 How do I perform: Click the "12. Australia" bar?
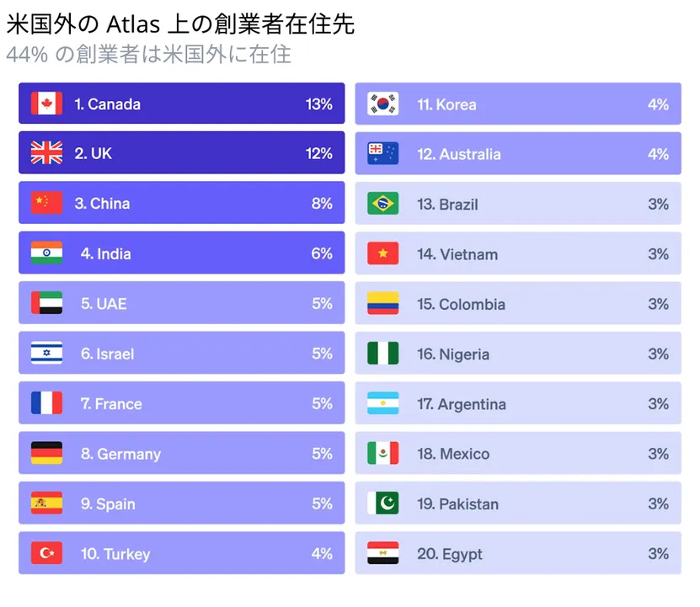[517, 154]
